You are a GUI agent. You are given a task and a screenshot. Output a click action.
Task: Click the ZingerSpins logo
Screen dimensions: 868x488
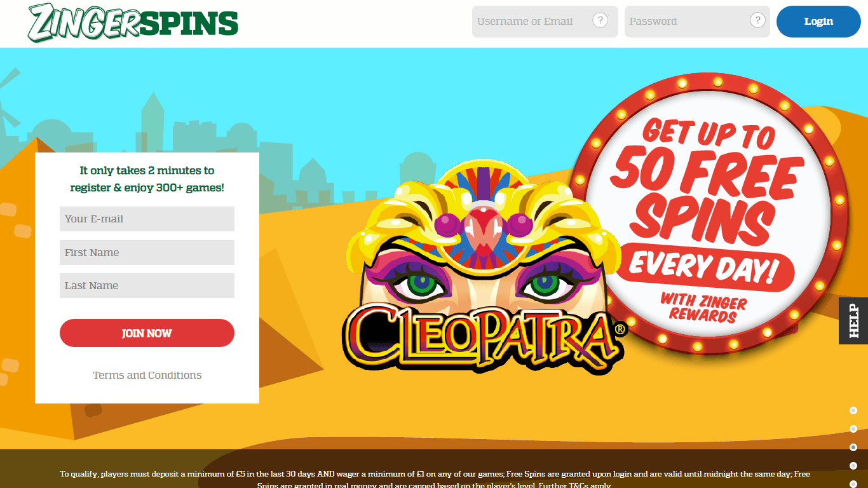coord(133,22)
